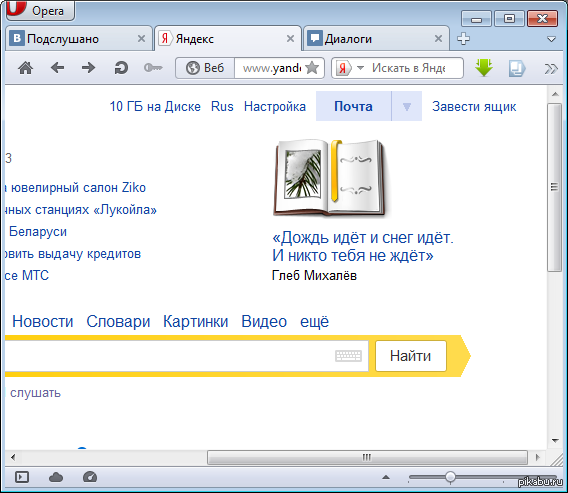Reload the page with refresh icon
The width and height of the screenshot is (568, 493).
pos(121,68)
